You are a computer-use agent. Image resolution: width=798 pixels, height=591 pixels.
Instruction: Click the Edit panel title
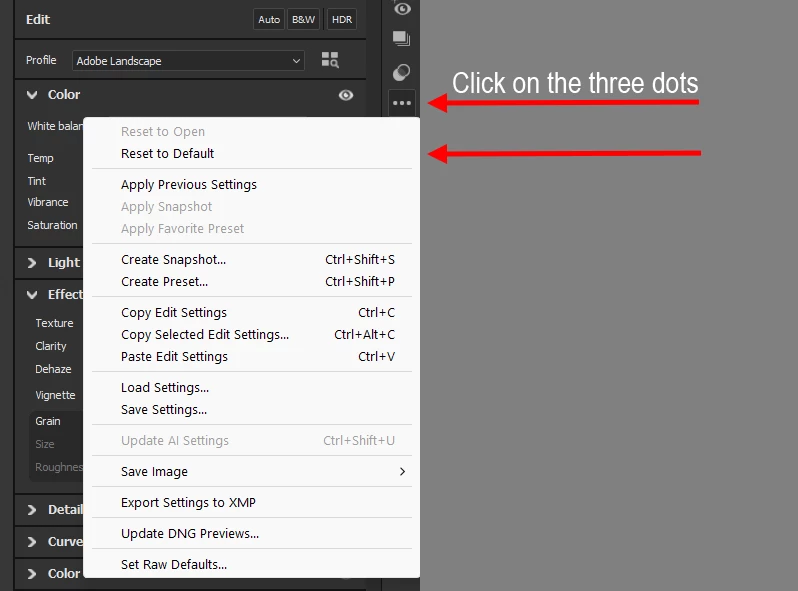[x=38, y=20]
